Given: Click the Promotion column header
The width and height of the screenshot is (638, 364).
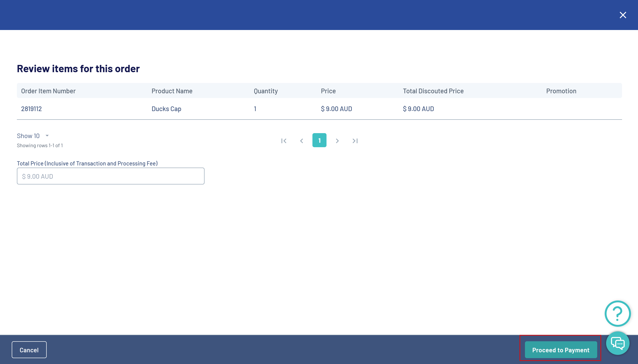Looking at the screenshot, I should click(x=561, y=91).
